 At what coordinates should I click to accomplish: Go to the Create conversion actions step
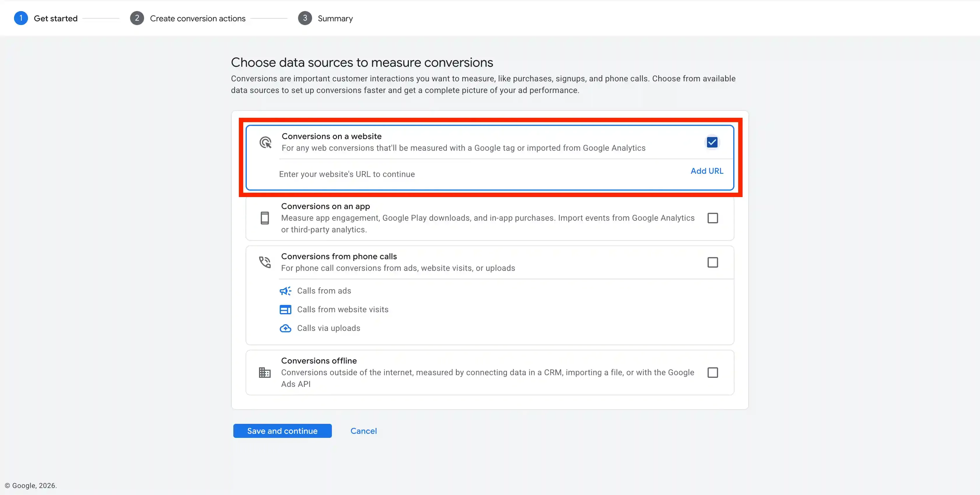click(197, 18)
